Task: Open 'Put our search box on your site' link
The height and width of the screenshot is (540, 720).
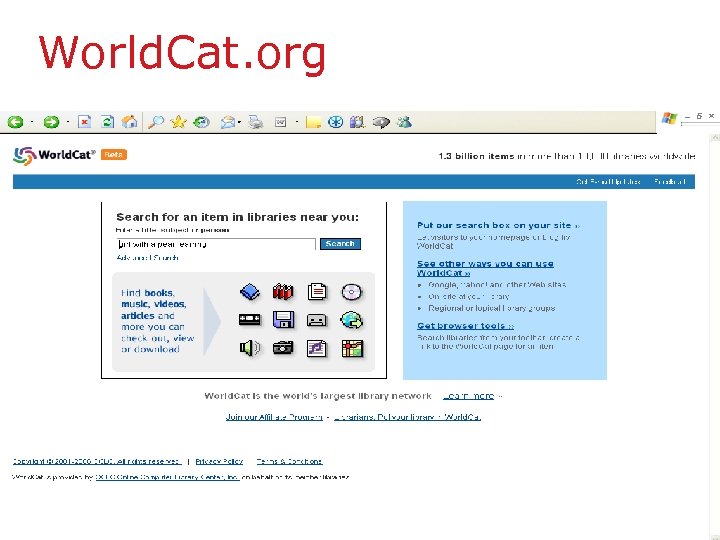Action: (498, 225)
